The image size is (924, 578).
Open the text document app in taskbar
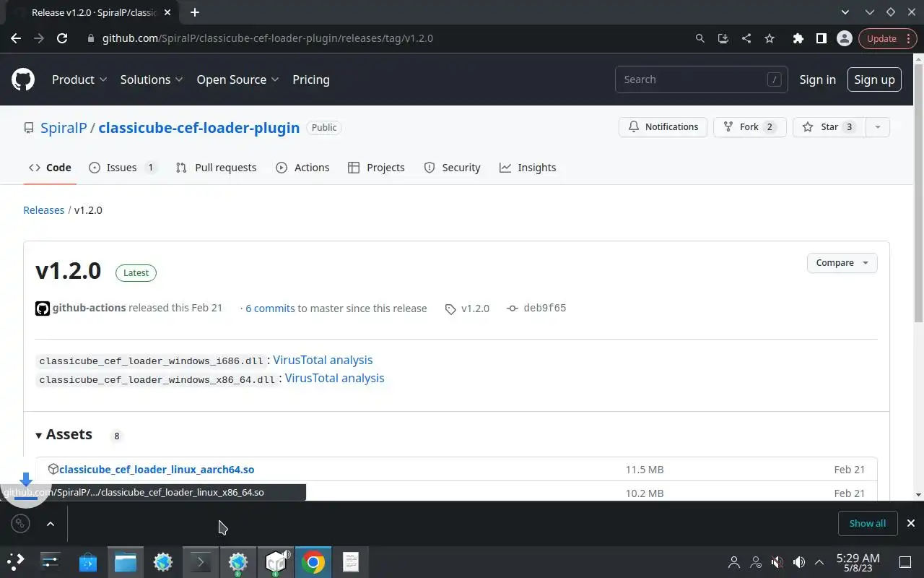[351, 561]
